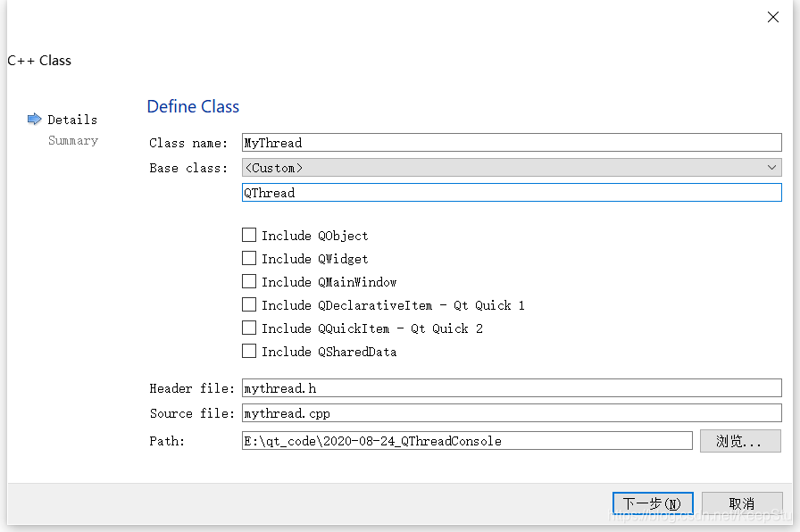Image resolution: width=800 pixels, height=532 pixels.
Task: Click the Define Class heading
Action: pos(193,106)
